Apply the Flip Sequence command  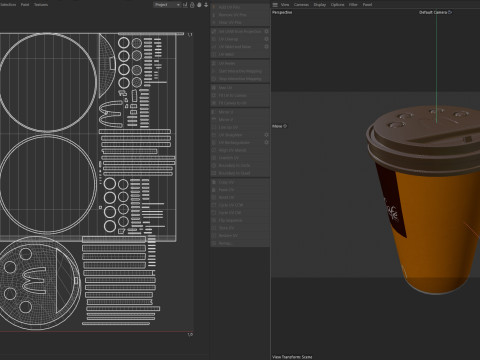pos(240,220)
